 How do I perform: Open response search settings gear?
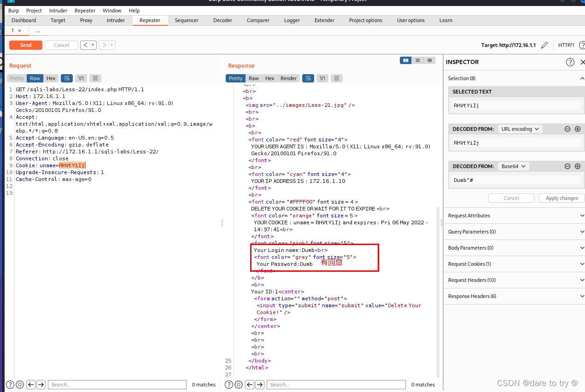[239, 385]
